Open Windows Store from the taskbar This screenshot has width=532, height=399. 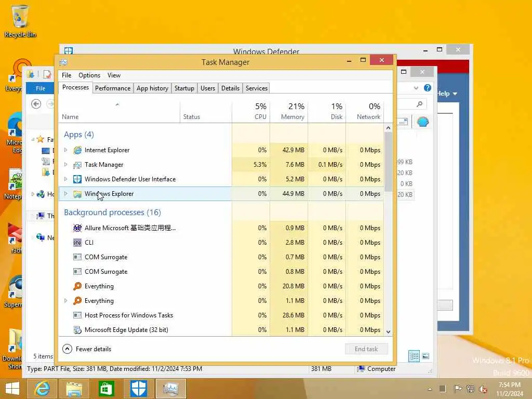pyautogui.click(x=106, y=389)
